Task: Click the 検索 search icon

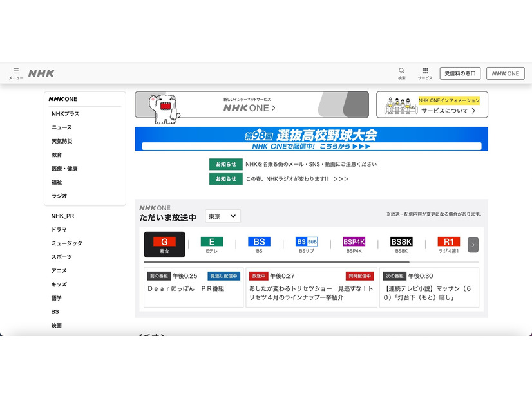Action: click(401, 73)
